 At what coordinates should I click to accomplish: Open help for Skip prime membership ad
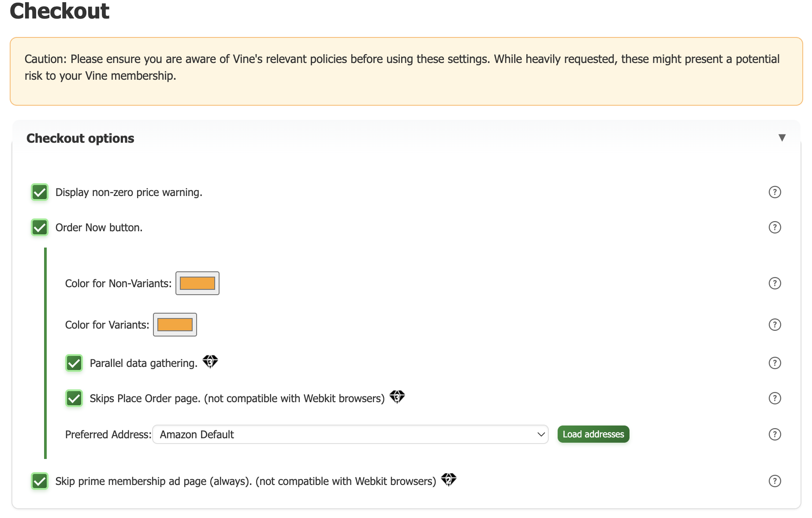coord(775,481)
